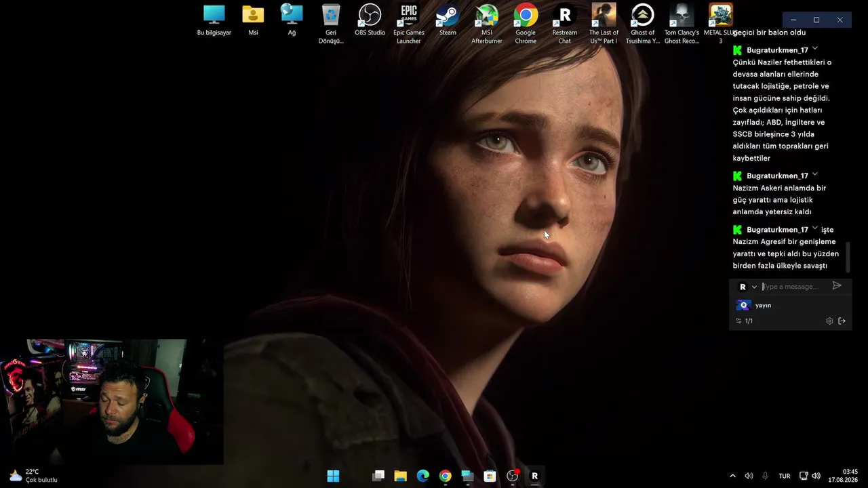868x488 pixels.
Task: Select the Steam desktop shortcut
Action: point(448,20)
